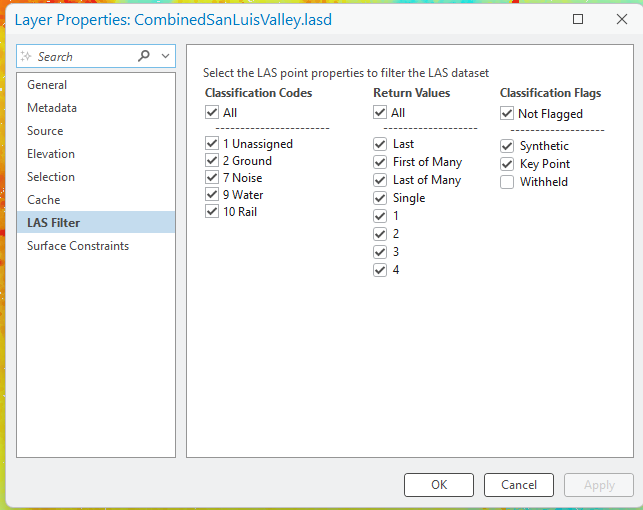The image size is (643, 510).
Task: Disable the 9 Water classification code
Action: pyautogui.click(x=212, y=195)
